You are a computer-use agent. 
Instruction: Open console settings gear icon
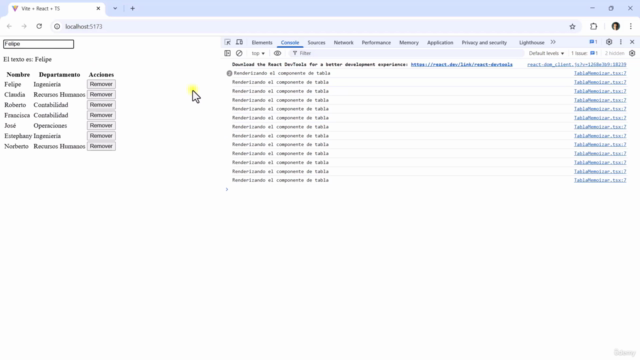pos(632,53)
